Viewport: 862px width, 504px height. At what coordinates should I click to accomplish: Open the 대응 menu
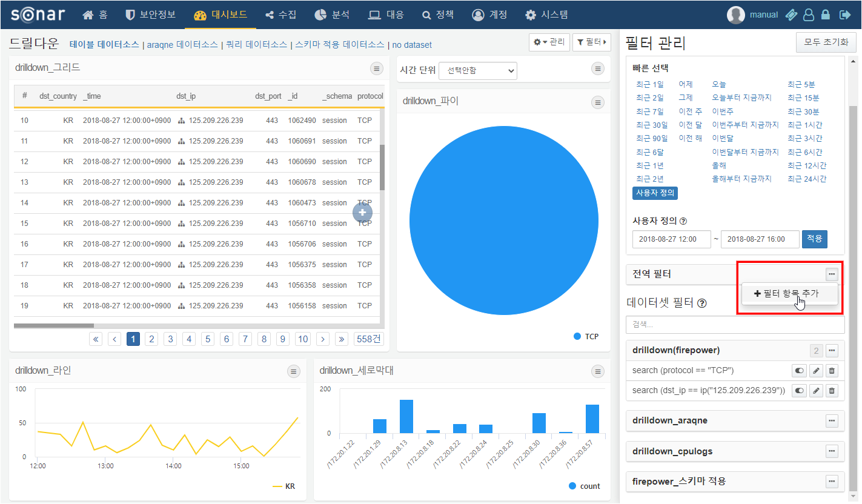coord(386,15)
